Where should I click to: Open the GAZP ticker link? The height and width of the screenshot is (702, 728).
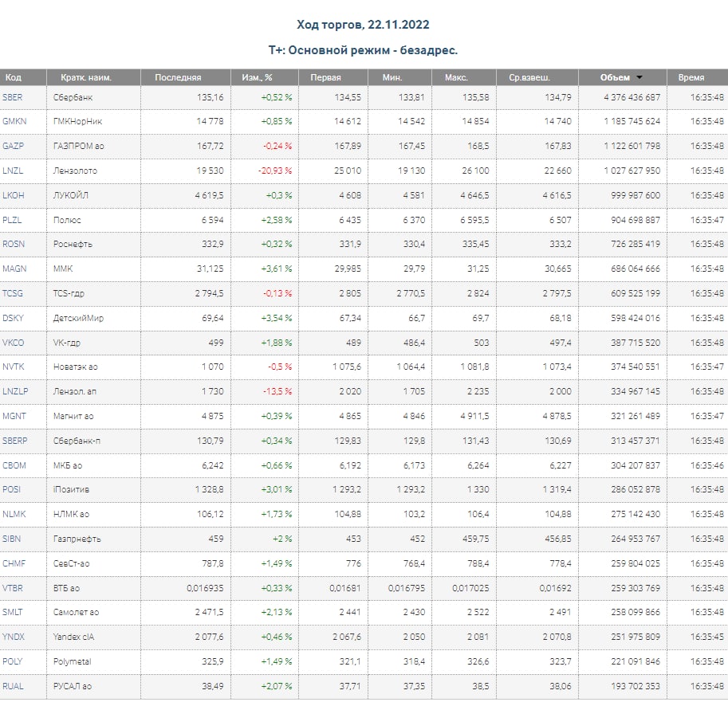point(14,147)
